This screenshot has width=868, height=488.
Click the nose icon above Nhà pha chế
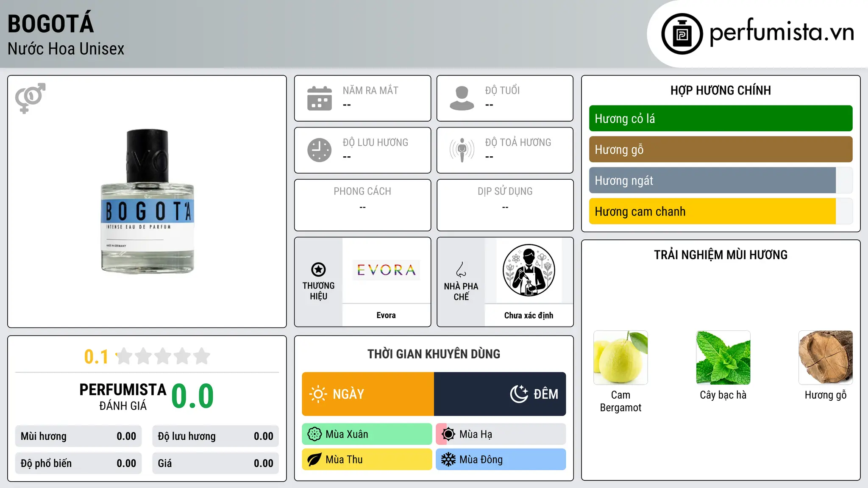461,269
